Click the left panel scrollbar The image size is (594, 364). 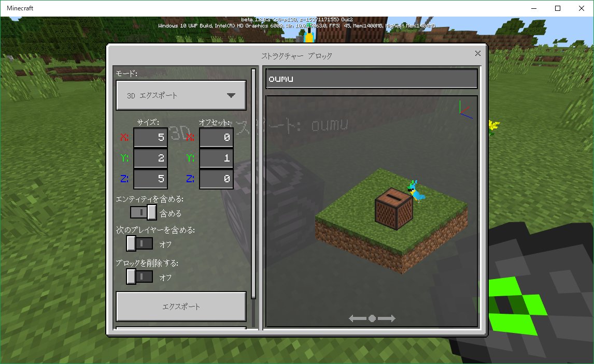click(x=253, y=183)
